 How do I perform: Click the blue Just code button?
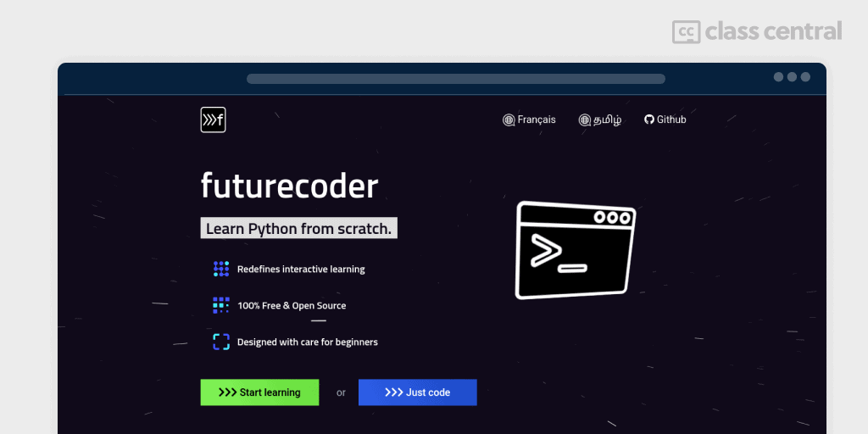[417, 392]
